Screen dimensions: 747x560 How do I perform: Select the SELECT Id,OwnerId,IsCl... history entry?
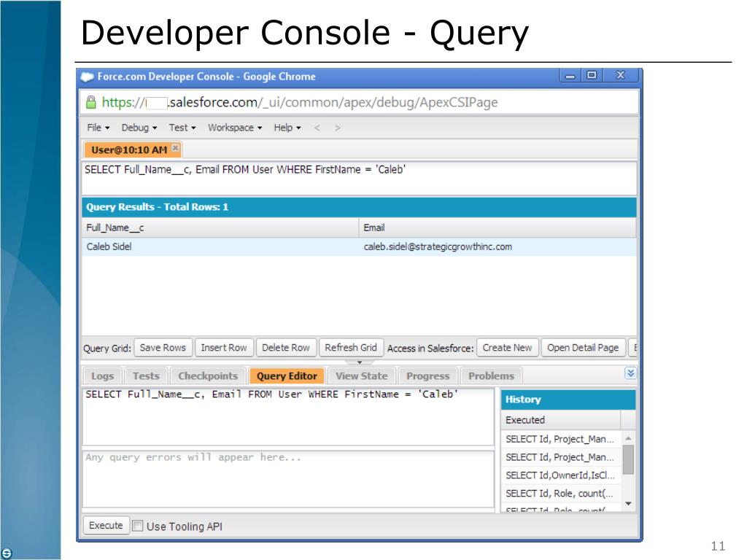tap(561, 475)
